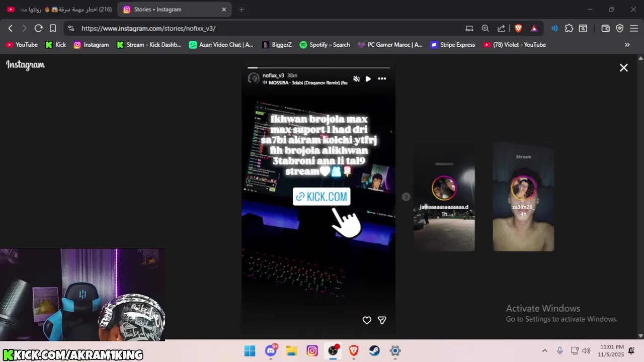The width and height of the screenshot is (644, 362).
Task: Open the Extensions puzzle icon
Action: click(x=569, y=29)
